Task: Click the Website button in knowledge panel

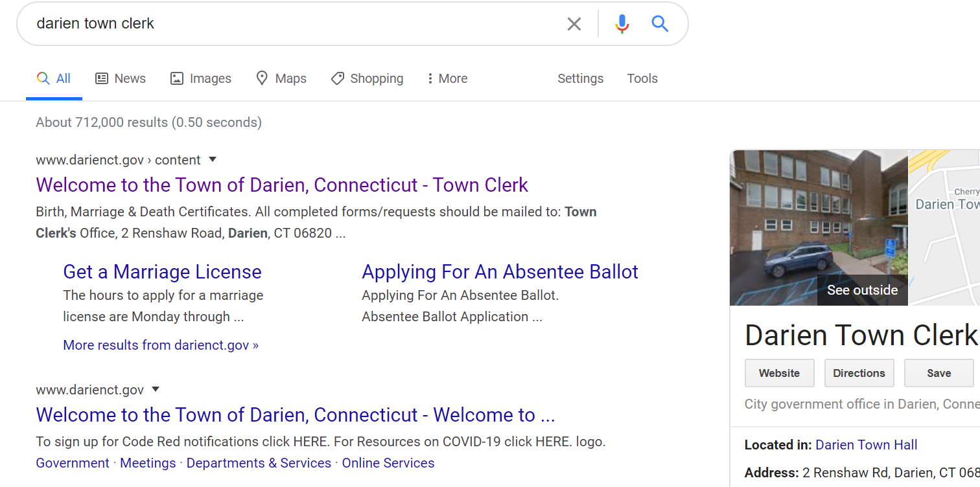Action: 779,373
